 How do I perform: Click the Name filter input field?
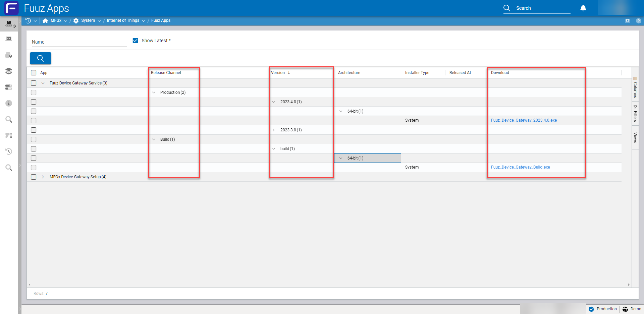(x=79, y=42)
